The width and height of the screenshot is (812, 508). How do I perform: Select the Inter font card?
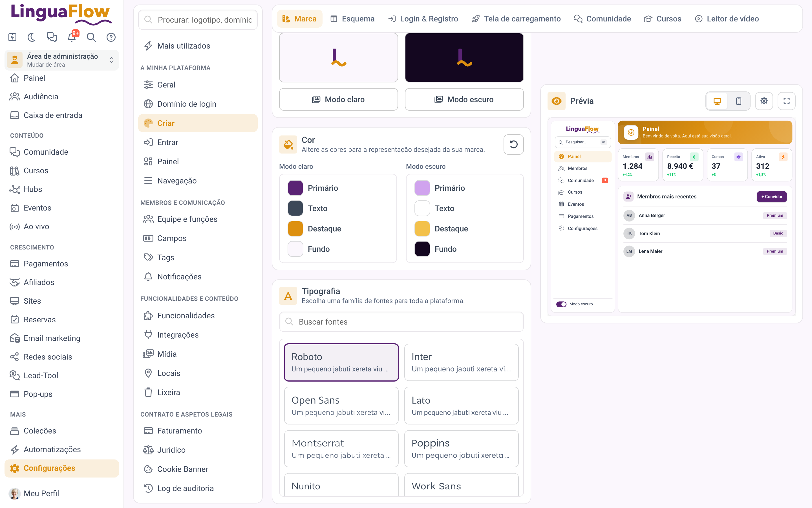tap(461, 362)
